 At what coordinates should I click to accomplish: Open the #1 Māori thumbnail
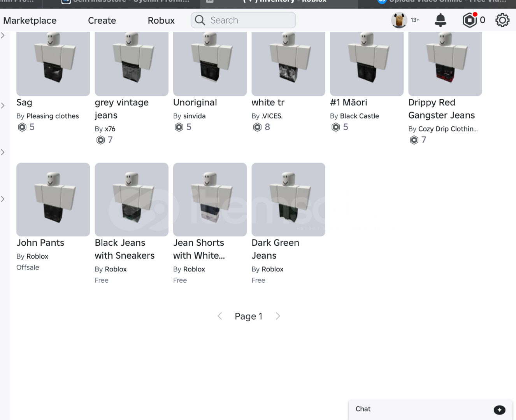tap(367, 64)
